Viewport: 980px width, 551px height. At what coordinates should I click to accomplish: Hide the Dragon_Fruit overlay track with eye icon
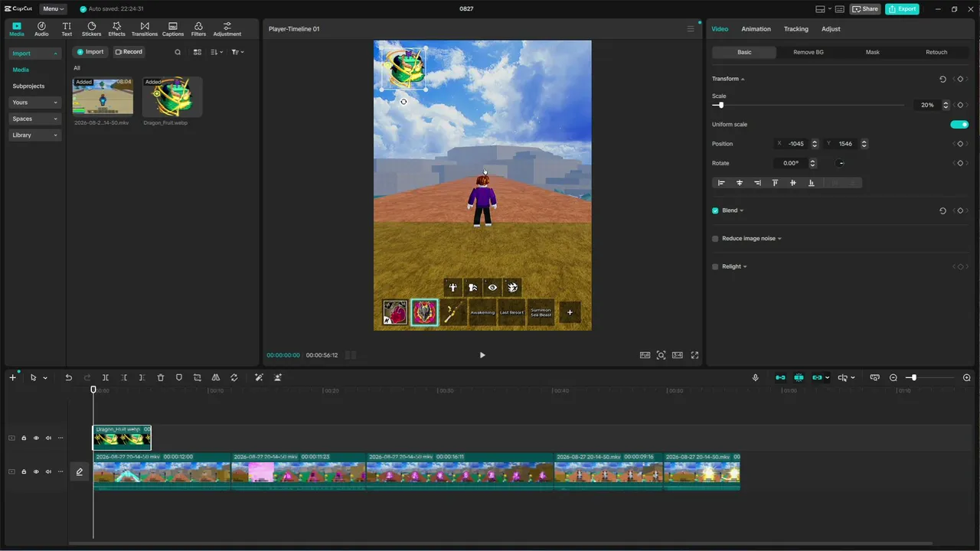click(36, 438)
